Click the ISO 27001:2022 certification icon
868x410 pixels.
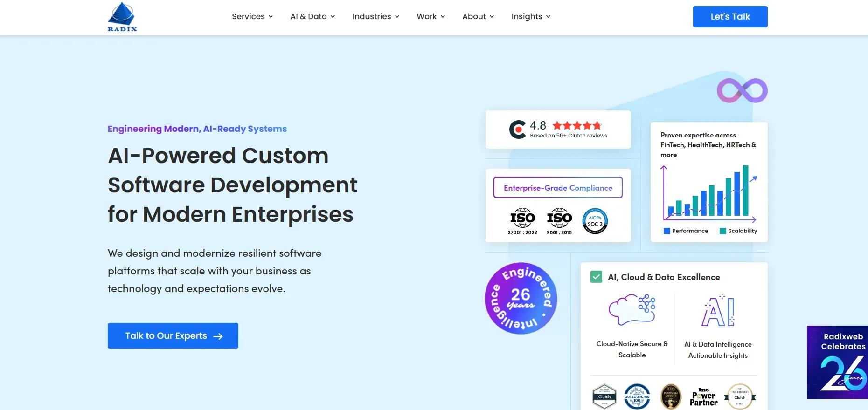(x=522, y=221)
